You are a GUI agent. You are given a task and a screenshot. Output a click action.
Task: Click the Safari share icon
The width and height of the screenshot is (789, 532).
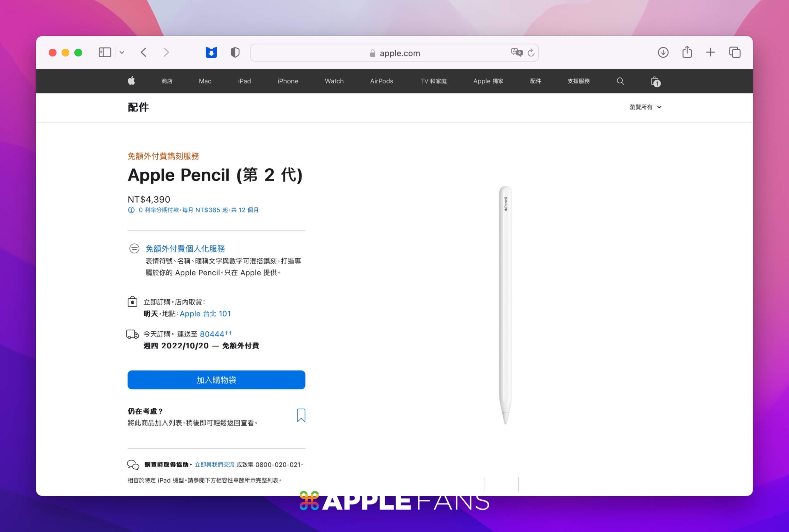pos(687,52)
